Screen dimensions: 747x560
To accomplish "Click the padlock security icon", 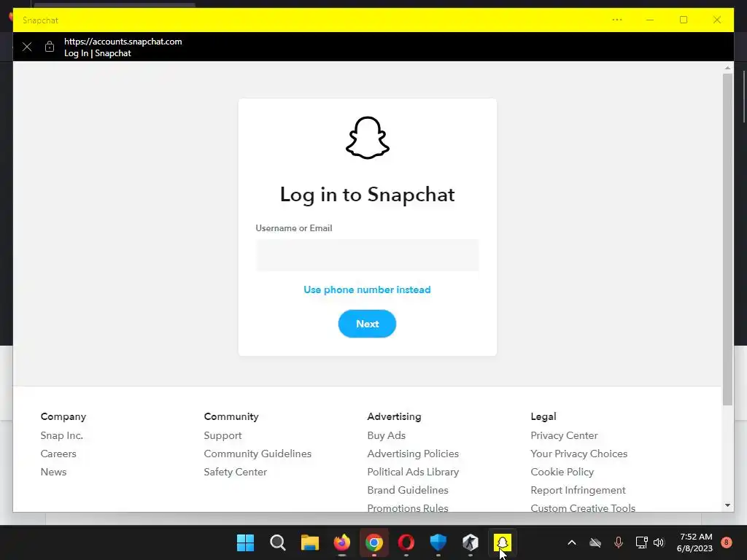I will 50,47.
